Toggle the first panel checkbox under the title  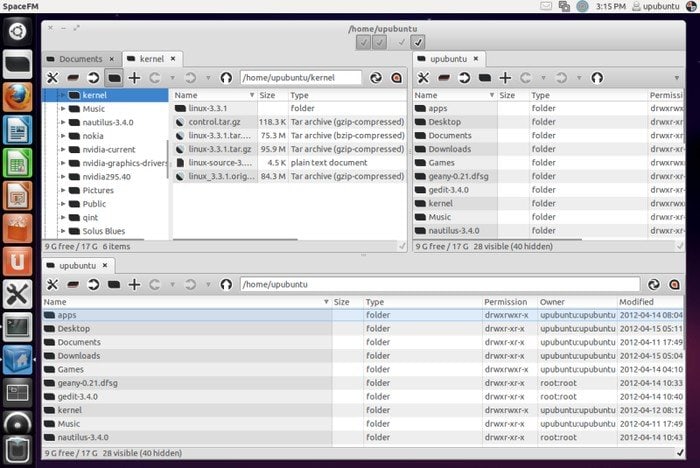point(363,42)
